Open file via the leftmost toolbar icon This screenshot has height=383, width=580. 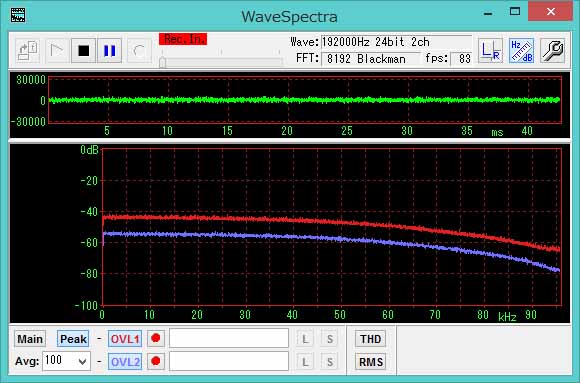[28, 51]
